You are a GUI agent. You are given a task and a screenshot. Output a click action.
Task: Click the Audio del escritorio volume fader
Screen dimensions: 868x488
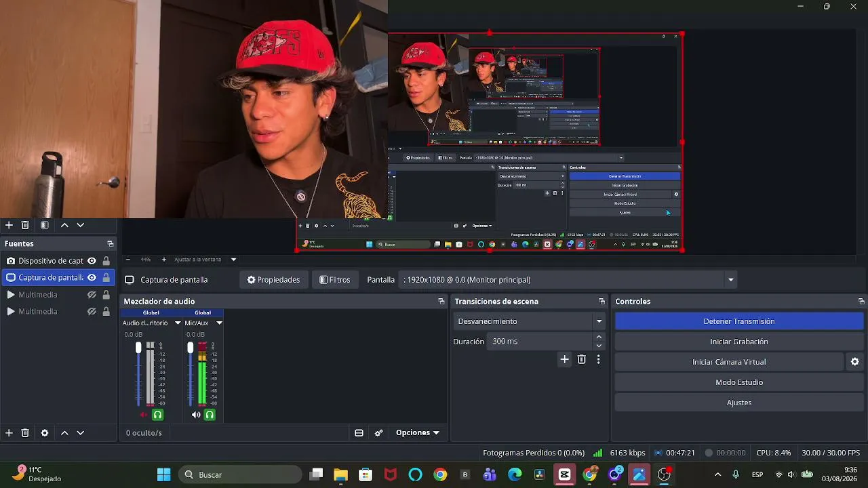(138, 348)
